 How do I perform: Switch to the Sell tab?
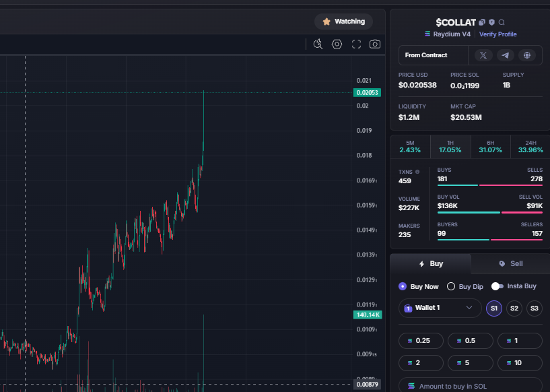point(510,263)
